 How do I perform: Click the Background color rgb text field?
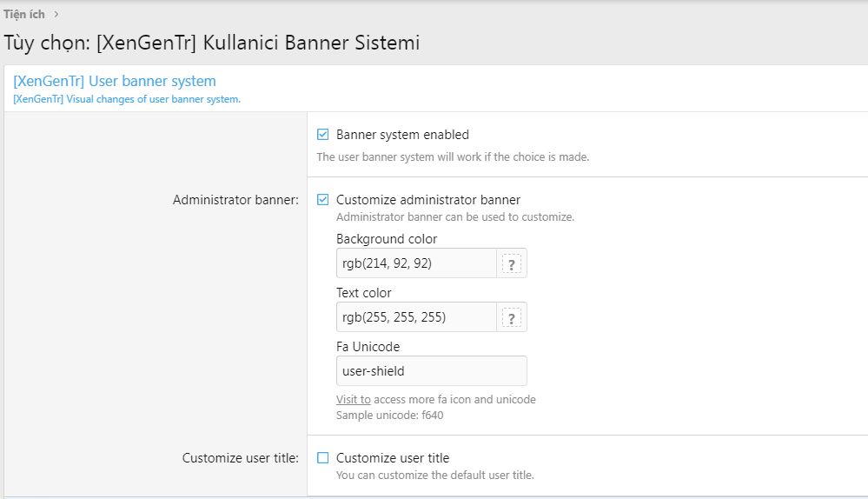point(415,263)
